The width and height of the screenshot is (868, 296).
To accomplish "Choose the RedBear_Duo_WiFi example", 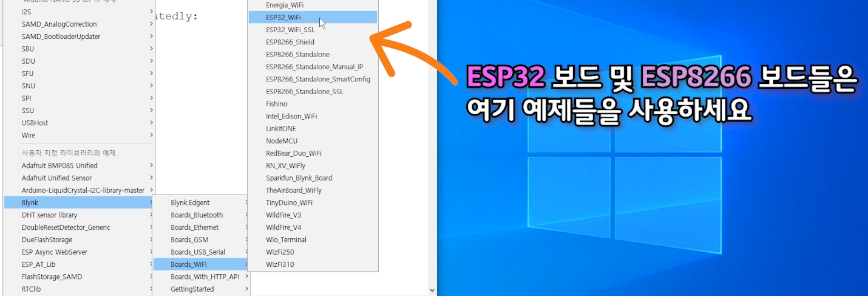I will coord(313,153).
